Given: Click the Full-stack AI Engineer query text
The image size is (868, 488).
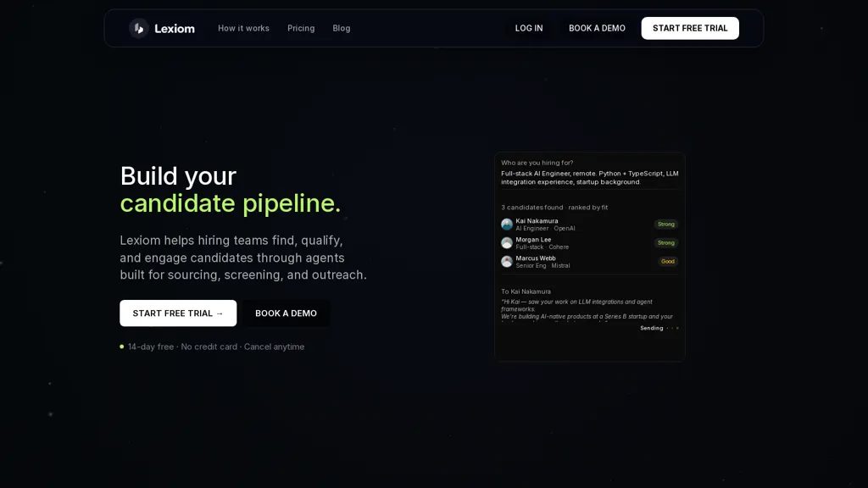Looking at the screenshot, I should click(x=590, y=178).
